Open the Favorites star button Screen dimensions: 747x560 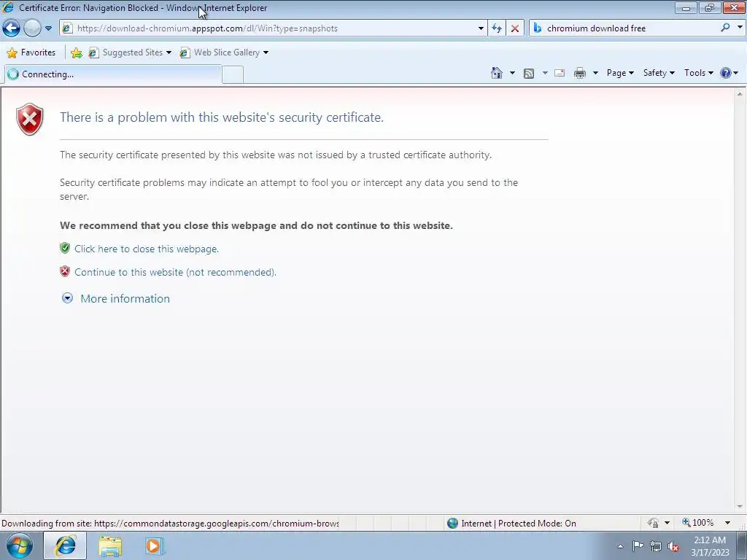point(31,52)
